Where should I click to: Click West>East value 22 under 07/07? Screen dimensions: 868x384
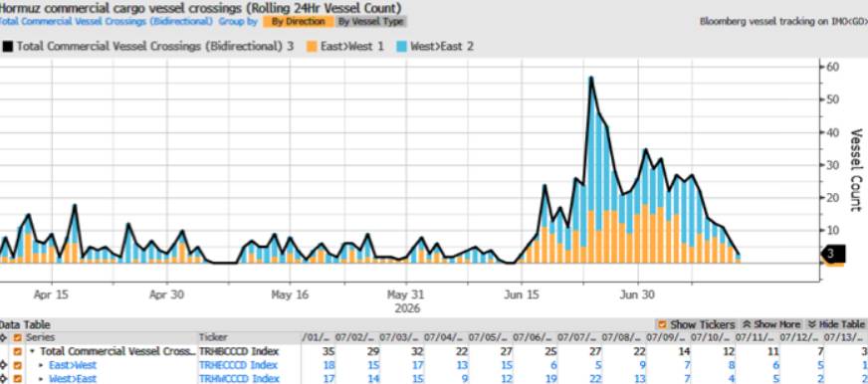coord(594,379)
